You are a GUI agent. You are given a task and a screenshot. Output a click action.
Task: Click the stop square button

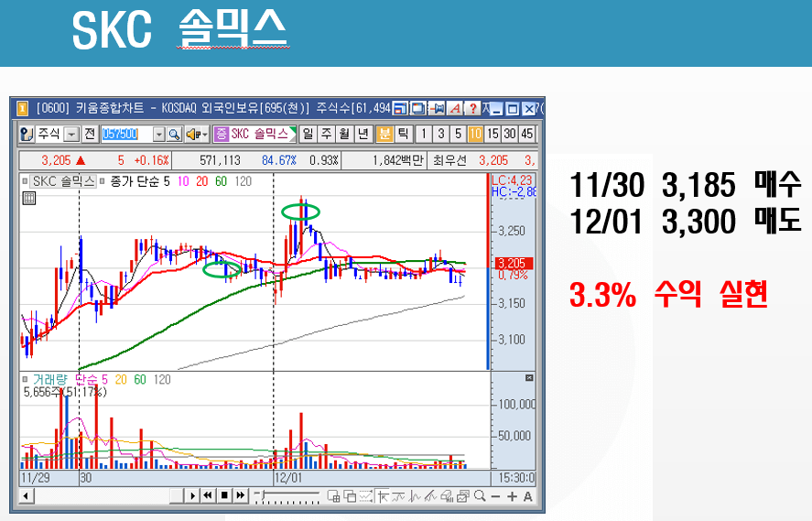pos(224,496)
